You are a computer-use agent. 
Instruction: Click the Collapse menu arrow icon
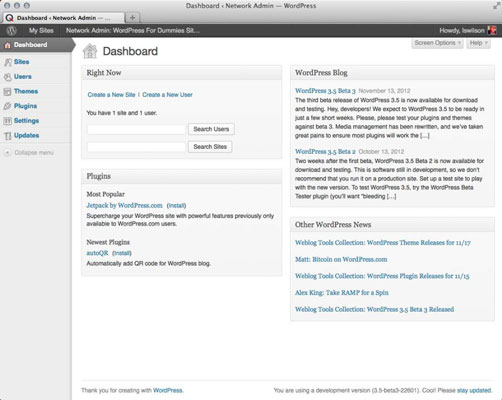pos(7,153)
